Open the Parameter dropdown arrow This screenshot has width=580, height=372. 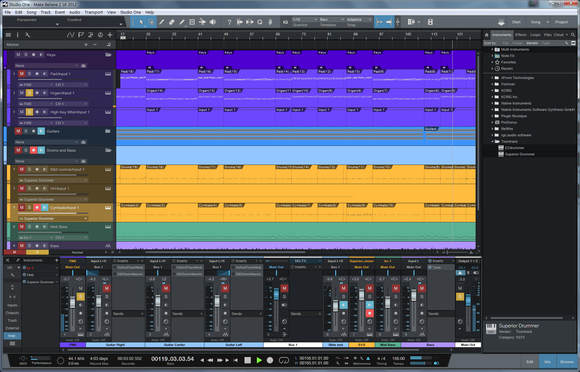[x=57, y=24]
